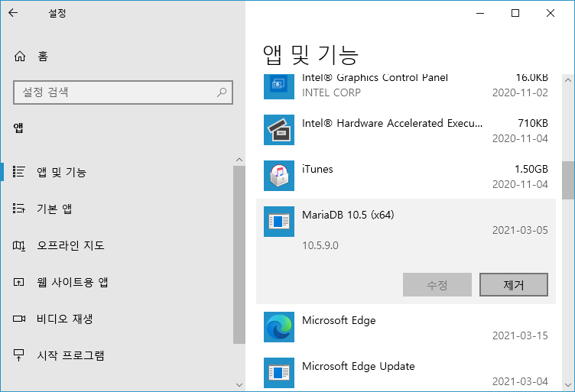Select 앱 및 기능 in sidebar
The height and width of the screenshot is (392, 575).
pos(122,172)
